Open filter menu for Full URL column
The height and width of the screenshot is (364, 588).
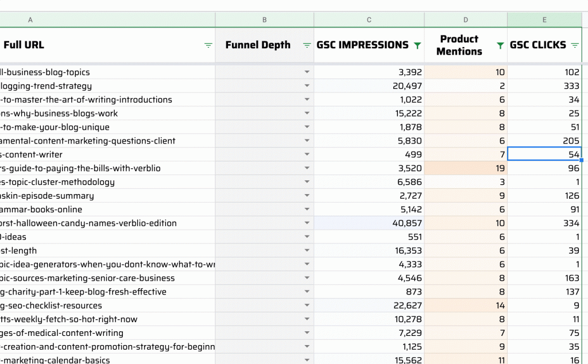[208, 45]
